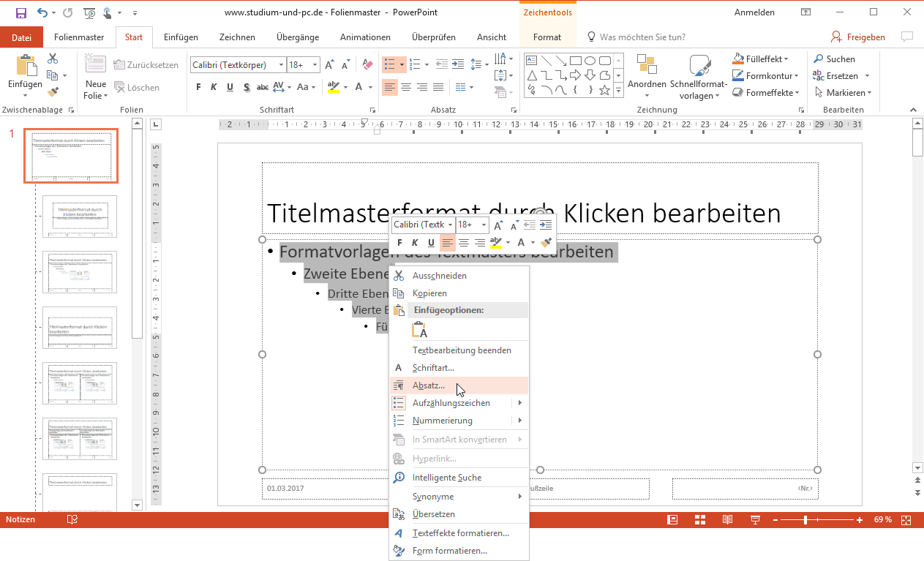Open the Übergänge ribbon tab
924x561 pixels.
pyautogui.click(x=296, y=37)
